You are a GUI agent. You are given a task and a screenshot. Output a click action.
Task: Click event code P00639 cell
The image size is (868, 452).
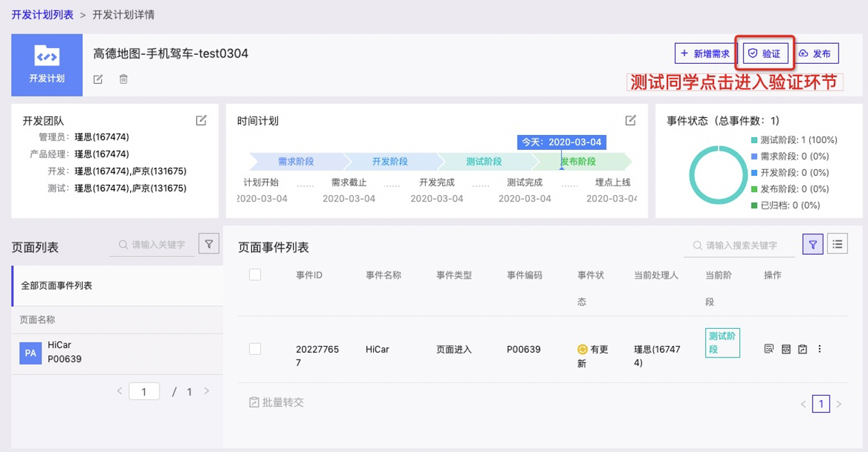click(x=524, y=349)
